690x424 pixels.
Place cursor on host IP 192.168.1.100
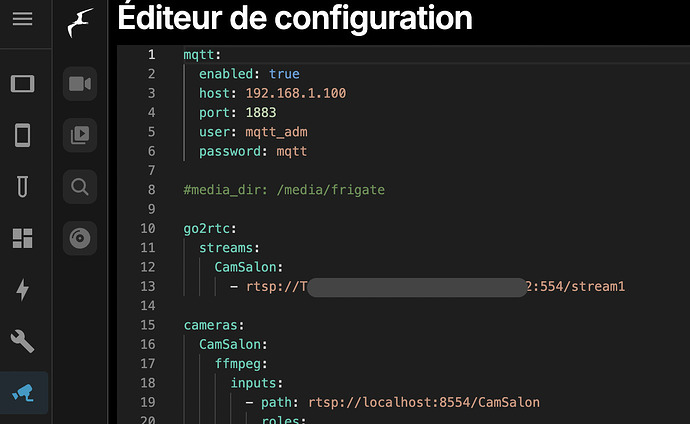coord(296,93)
